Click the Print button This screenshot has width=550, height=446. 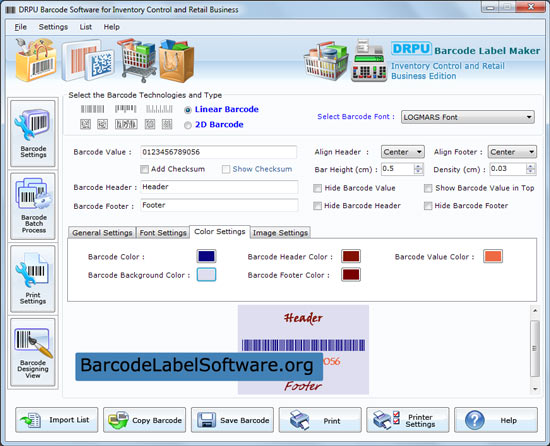tap(320, 420)
